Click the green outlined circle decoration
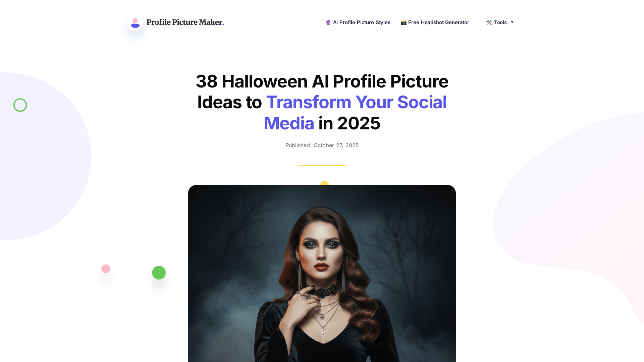Image resolution: width=644 pixels, height=362 pixels. click(x=20, y=105)
